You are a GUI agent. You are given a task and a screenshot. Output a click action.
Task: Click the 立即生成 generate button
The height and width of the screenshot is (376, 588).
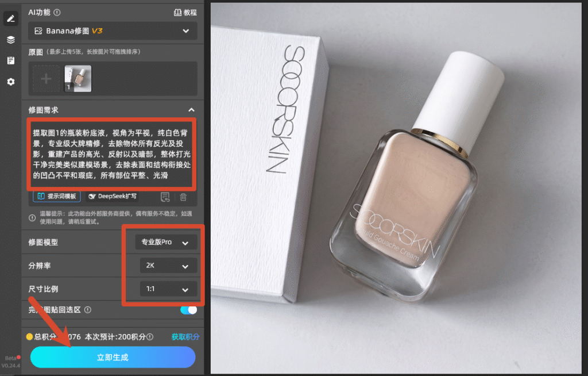[113, 357]
